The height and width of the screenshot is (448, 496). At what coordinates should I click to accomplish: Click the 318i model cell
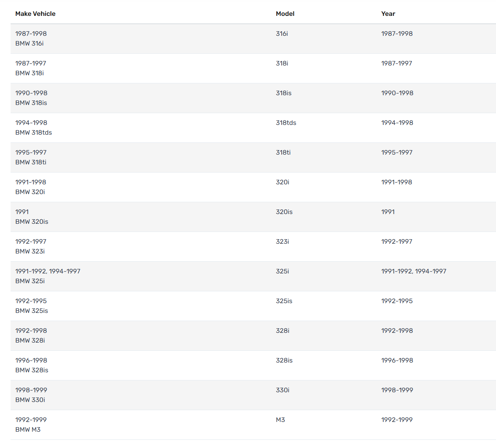point(282,63)
